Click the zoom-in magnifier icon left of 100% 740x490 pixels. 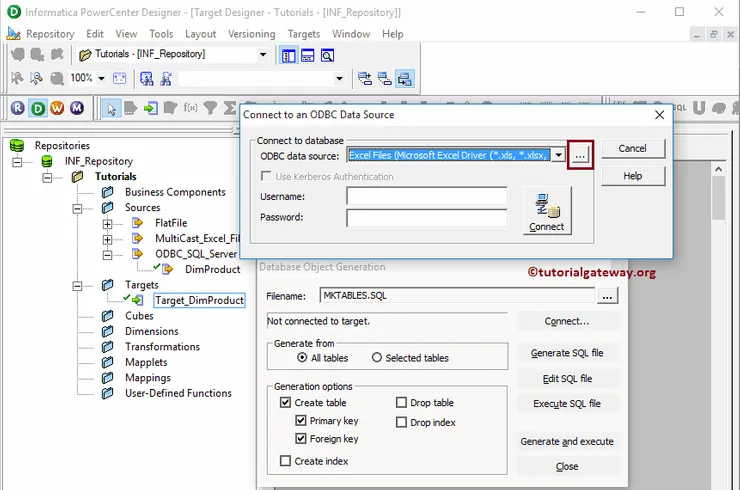click(36, 78)
